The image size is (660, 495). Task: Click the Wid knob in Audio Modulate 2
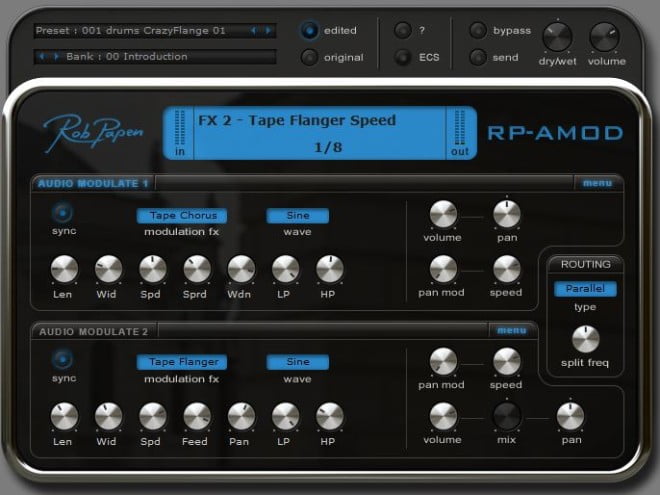pyautogui.click(x=109, y=416)
